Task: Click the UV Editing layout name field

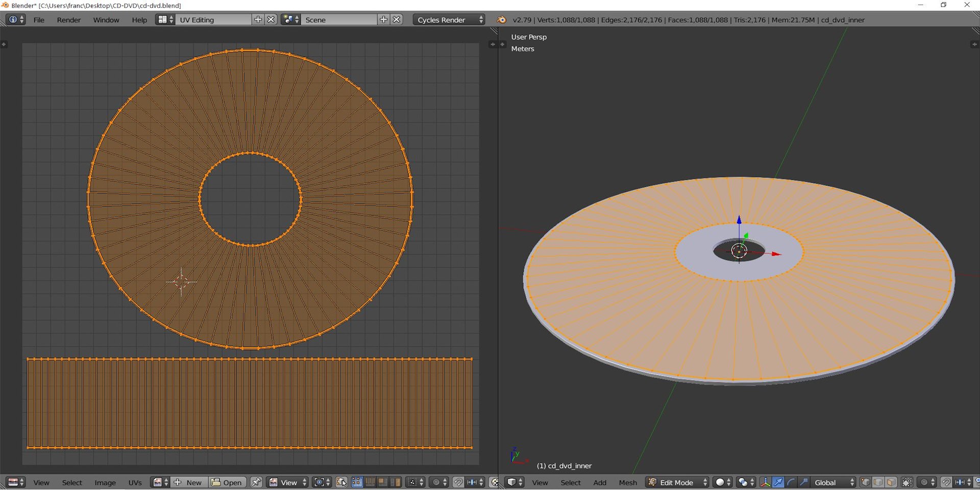Action: click(214, 20)
